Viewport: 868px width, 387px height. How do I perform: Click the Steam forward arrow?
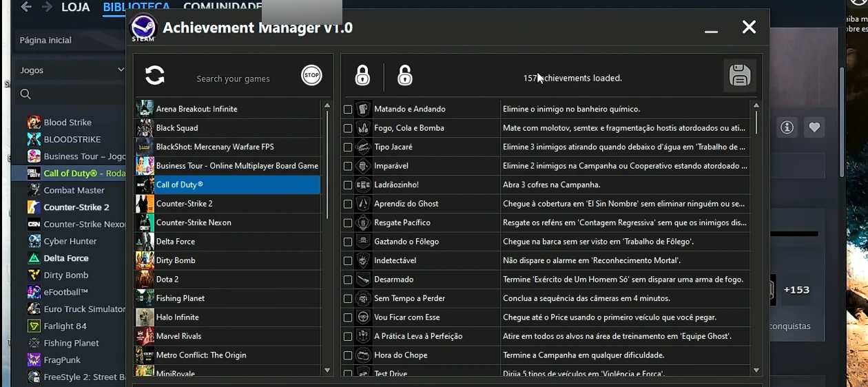pos(47,8)
